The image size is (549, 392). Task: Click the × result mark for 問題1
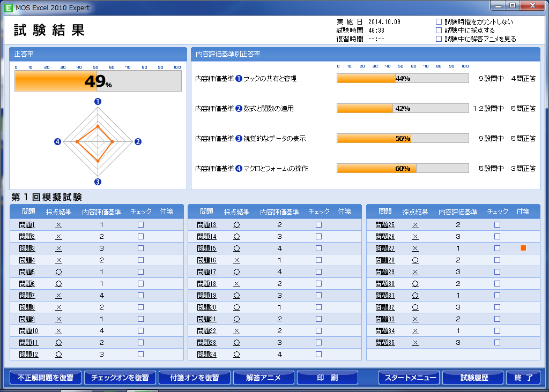point(59,225)
